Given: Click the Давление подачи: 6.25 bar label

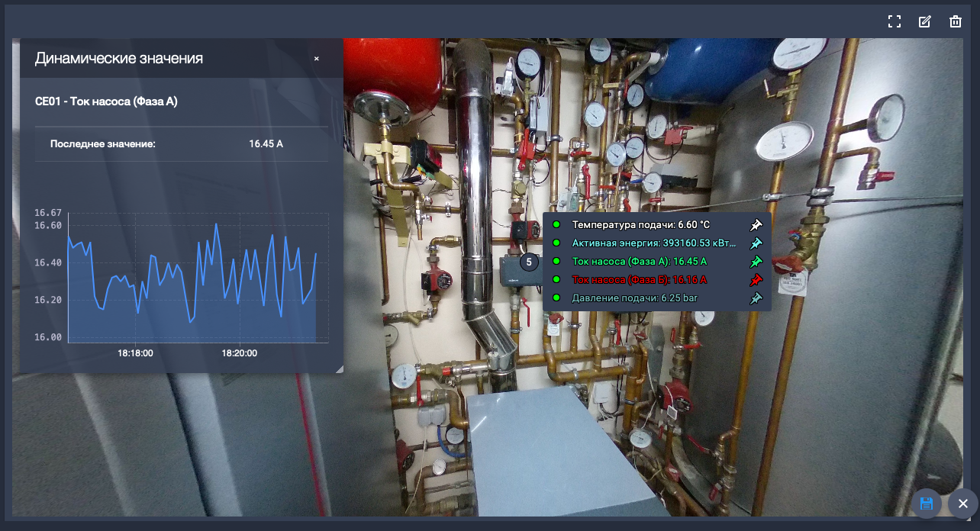Looking at the screenshot, I should point(634,298).
